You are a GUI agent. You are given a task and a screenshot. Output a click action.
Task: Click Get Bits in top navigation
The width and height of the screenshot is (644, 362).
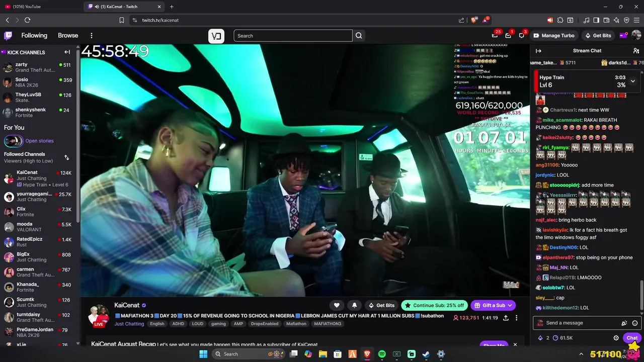click(x=598, y=36)
